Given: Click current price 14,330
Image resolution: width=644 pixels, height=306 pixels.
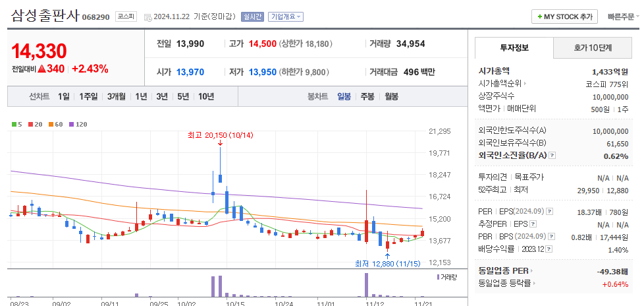Looking at the screenshot, I should 39,51.
